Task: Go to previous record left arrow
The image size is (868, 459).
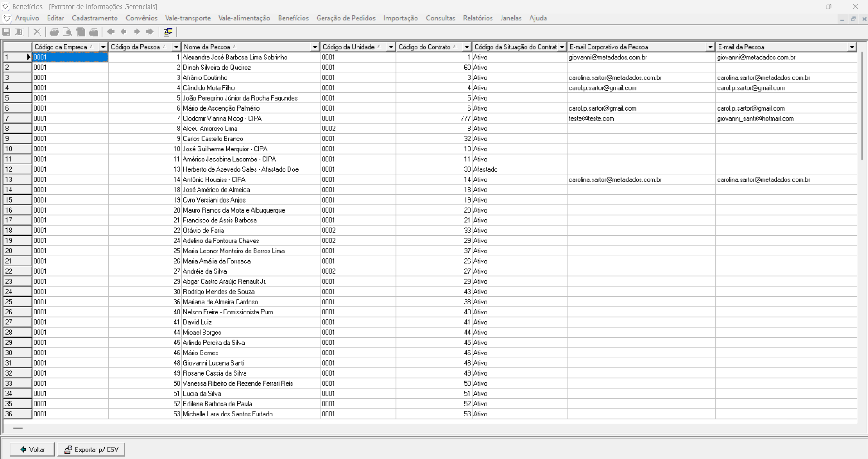Action: click(124, 32)
